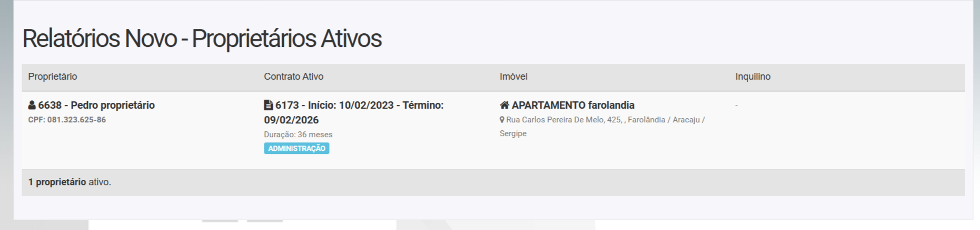Select the Contrato Ativo column header
Image resolution: width=980 pixels, height=230 pixels.
coord(293,76)
